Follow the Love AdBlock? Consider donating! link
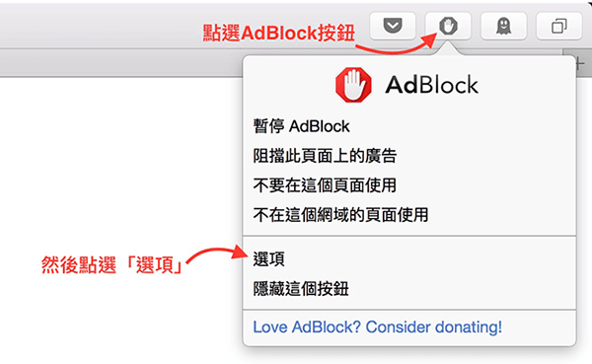The width and height of the screenshot is (592, 364). point(377,327)
